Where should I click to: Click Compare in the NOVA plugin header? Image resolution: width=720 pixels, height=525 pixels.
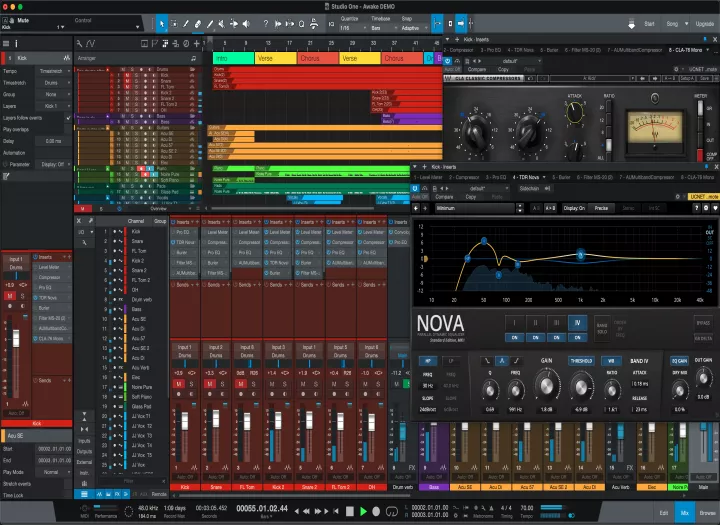pos(444,197)
